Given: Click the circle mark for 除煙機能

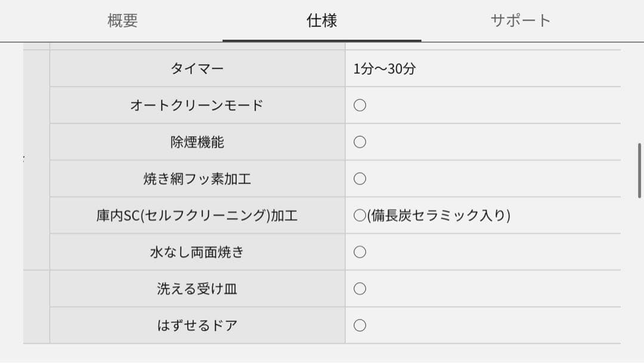Looking at the screenshot, I should click(359, 141).
